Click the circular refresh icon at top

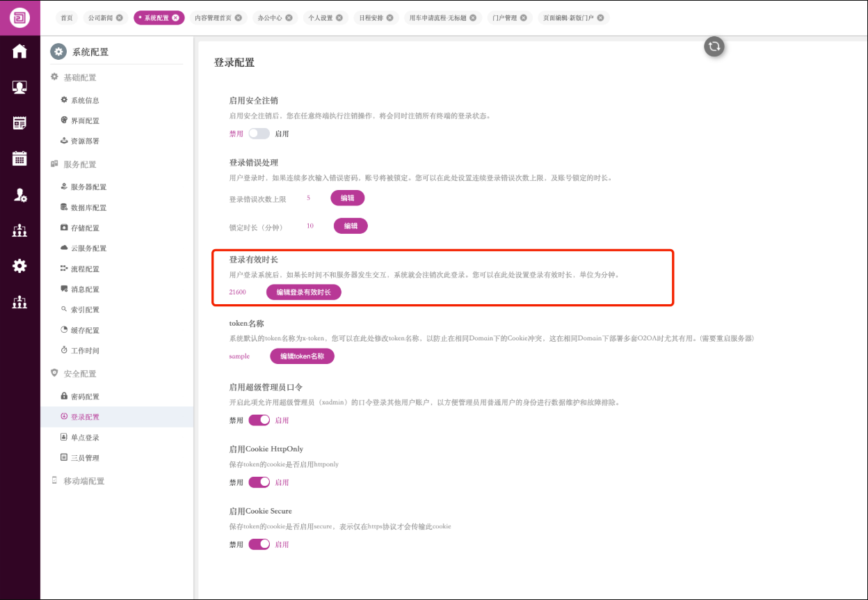[x=714, y=47]
